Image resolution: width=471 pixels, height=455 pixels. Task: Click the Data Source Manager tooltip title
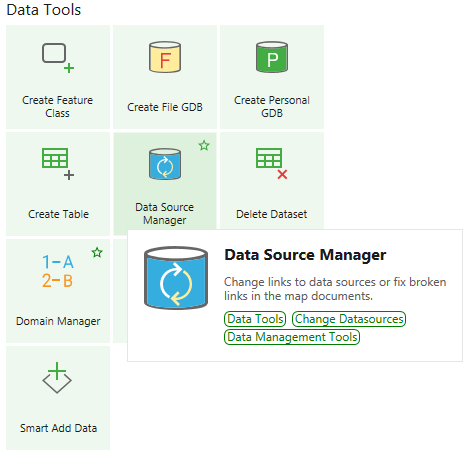coord(305,255)
